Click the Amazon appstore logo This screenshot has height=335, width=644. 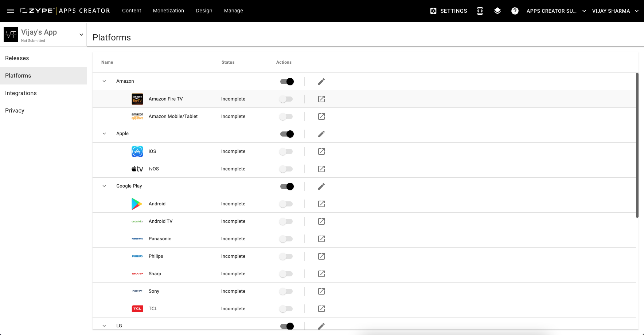[137, 117]
